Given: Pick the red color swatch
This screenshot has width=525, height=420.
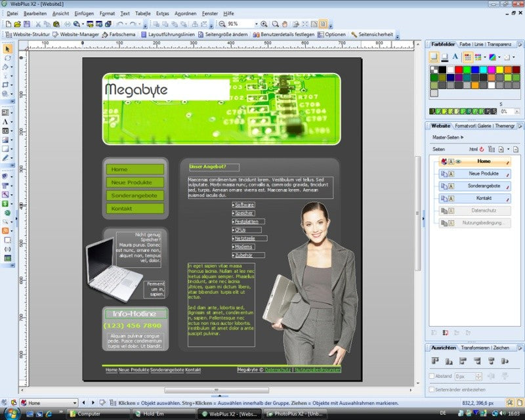Looking at the screenshot, I should pos(459,70).
